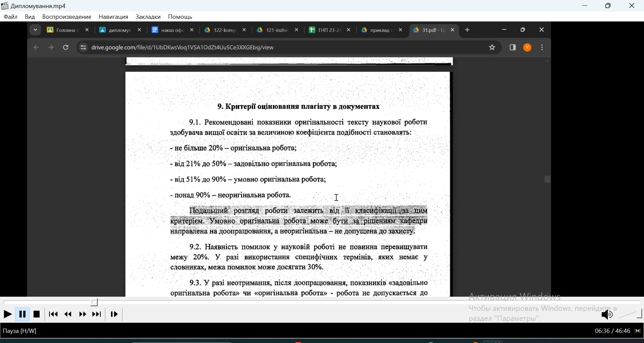
Task: Stop the video playback
Action: (37, 314)
